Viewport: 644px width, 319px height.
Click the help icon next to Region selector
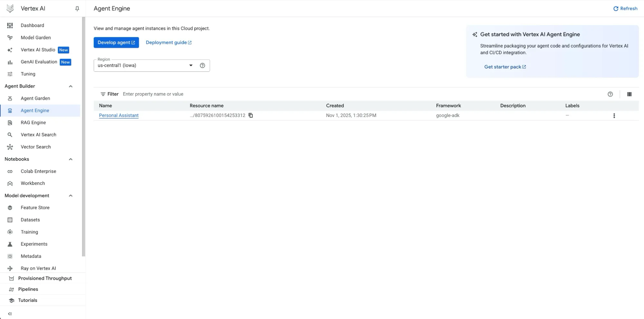click(202, 65)
